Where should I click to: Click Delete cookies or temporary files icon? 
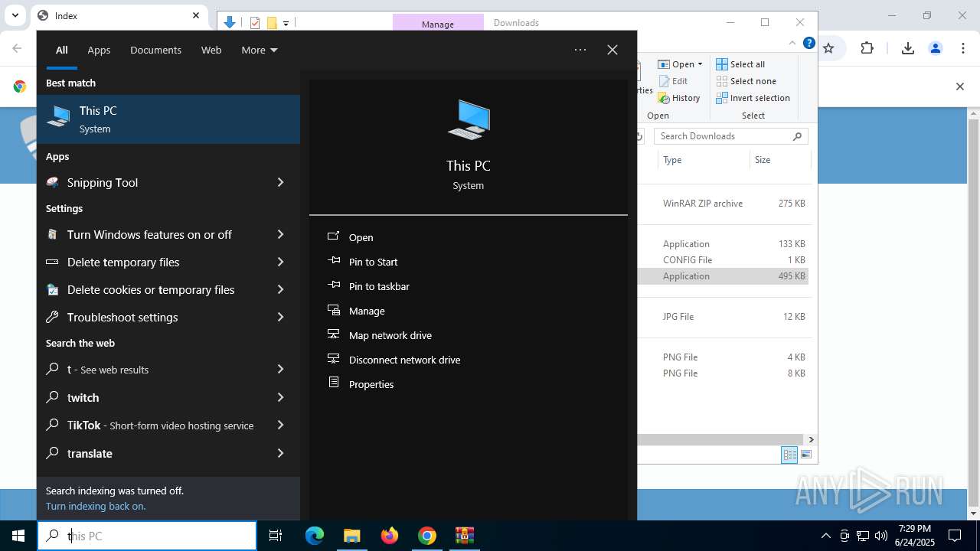pos(52,289)
